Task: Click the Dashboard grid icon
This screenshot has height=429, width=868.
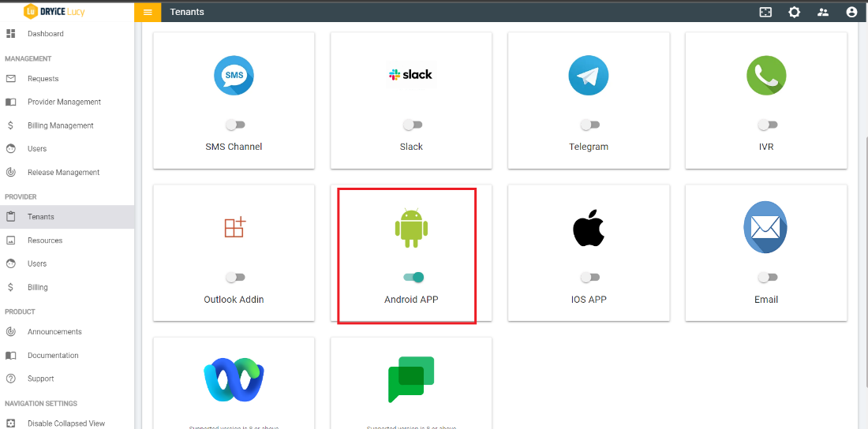Action: pyautogui.click(x=10, y=34)
